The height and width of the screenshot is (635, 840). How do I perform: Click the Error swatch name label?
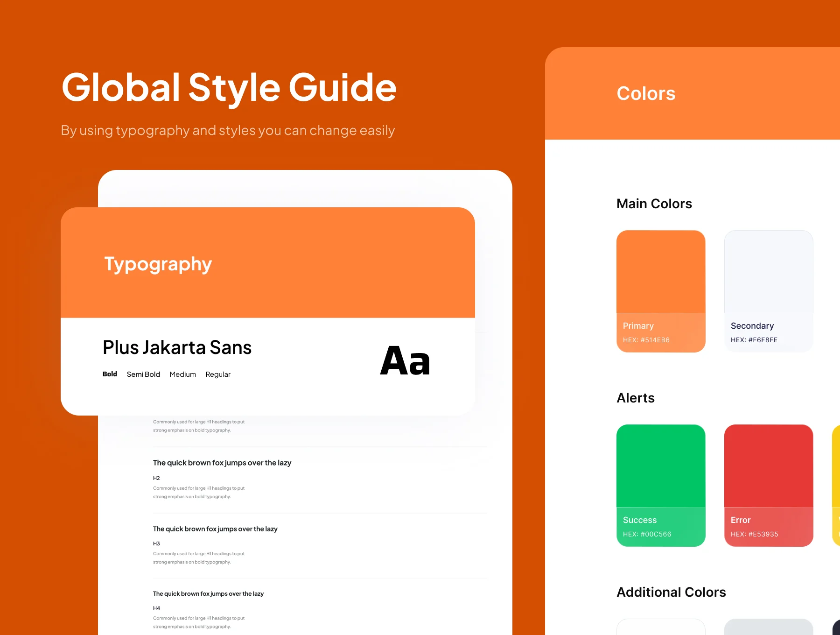click(x=741, y=520)
